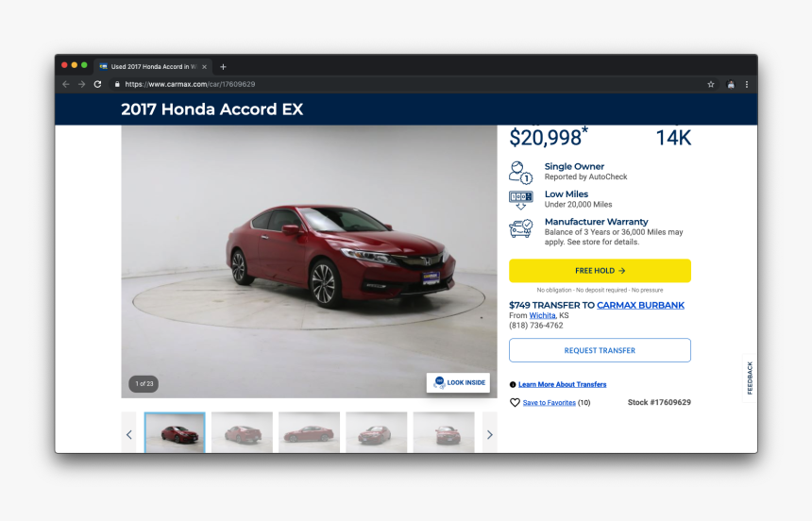Open the Wichita location link
The width and height of the screenshot is (812, 521).
542,315
